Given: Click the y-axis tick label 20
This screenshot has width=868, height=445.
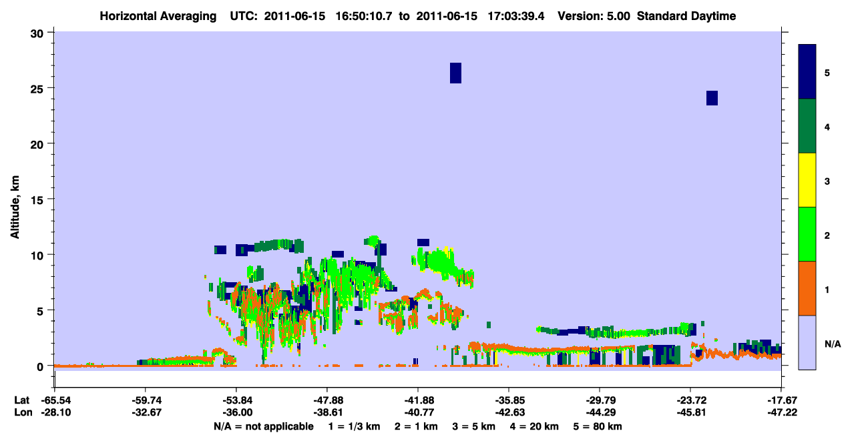Looking at the screenshot, I should click(x=39, y=144).
